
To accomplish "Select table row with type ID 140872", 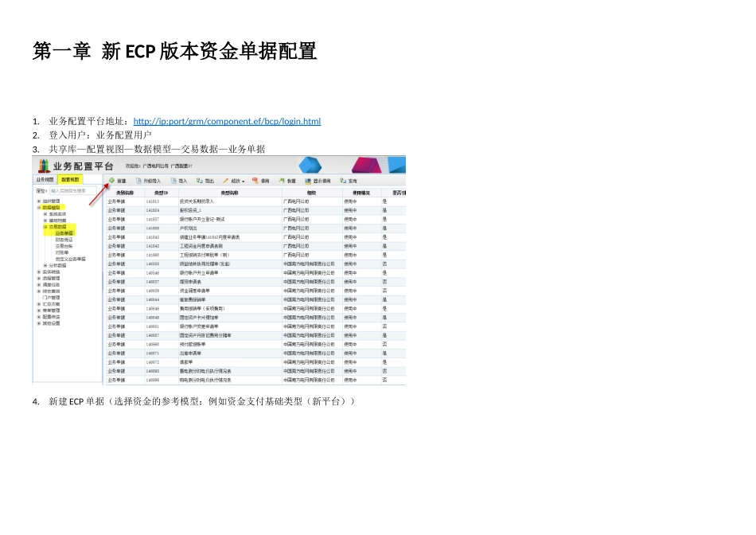I will [x=255, y=362].
